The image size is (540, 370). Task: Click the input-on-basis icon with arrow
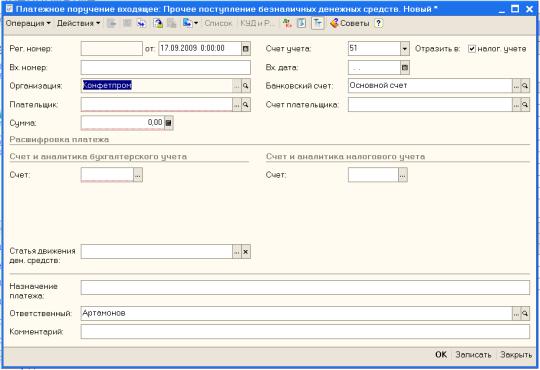(187, 23)
